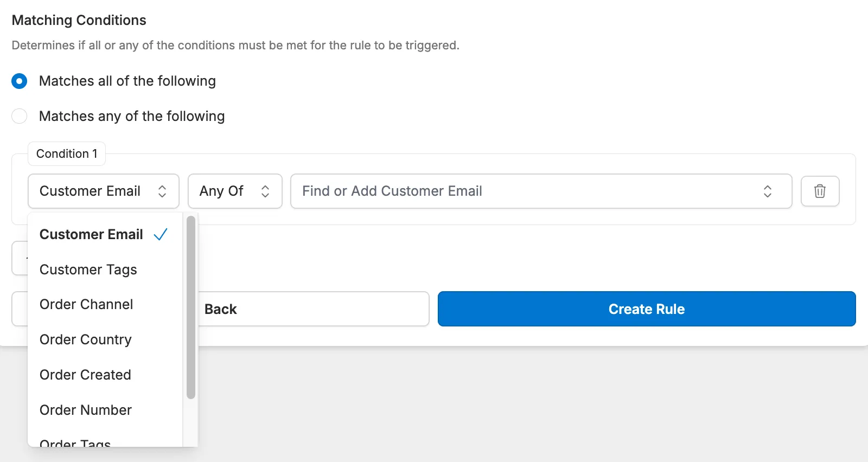Open the Any Of operator dropdown
This screenshot has height=462, width=868.
(x=234, y=191)
